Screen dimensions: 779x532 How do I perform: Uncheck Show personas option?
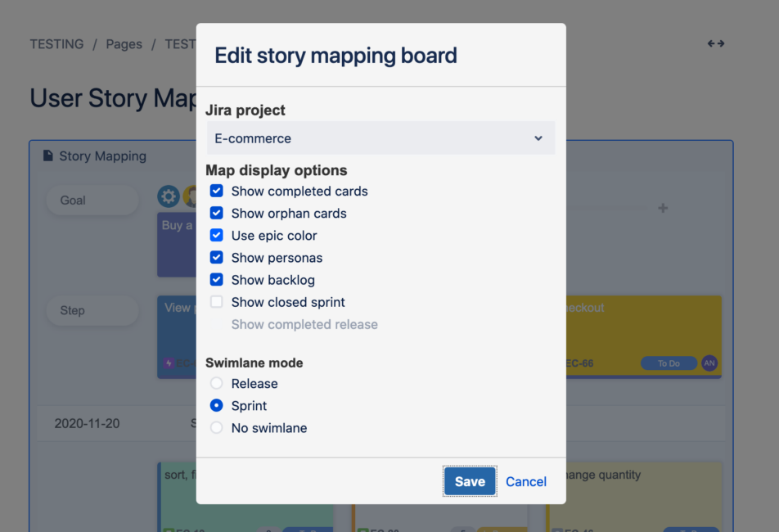pyautogui.click(x=217, y=257)
